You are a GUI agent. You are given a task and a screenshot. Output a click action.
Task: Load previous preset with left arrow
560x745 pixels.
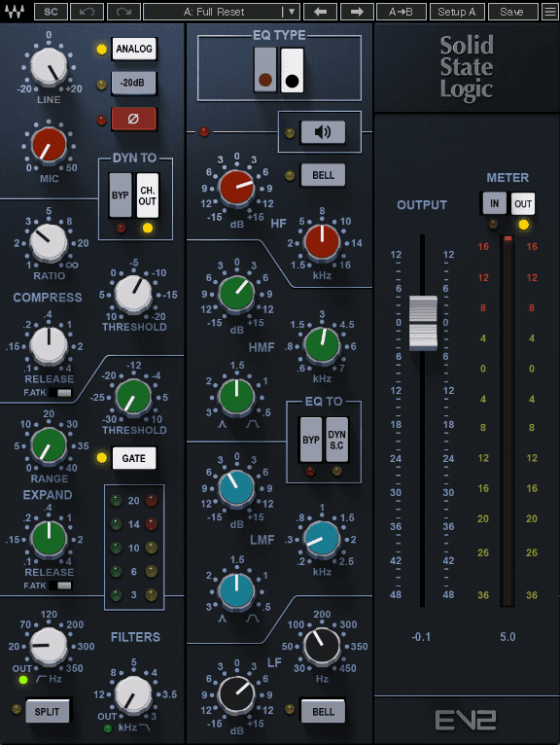pos(320,12)
